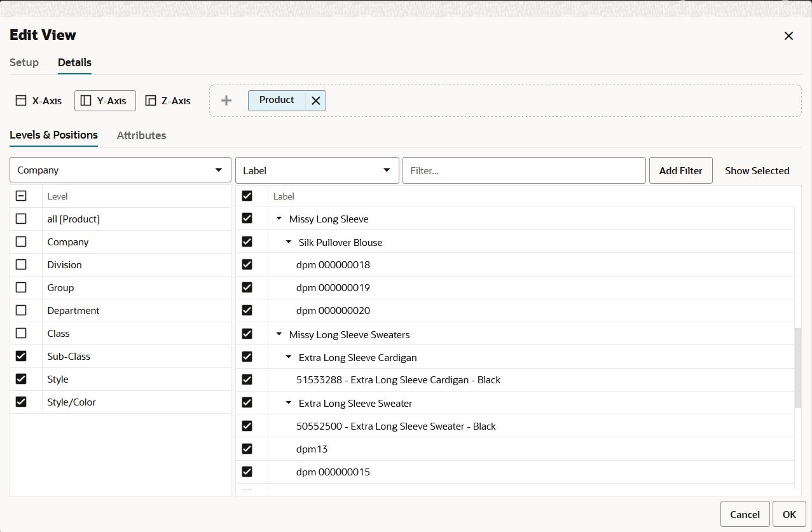This screenshot has height=532, width=812.
Task: Open the Company level dropdown
Action: pos(120,170)
